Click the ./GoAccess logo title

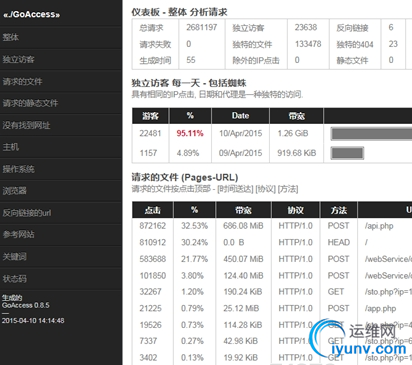(32, 14)
